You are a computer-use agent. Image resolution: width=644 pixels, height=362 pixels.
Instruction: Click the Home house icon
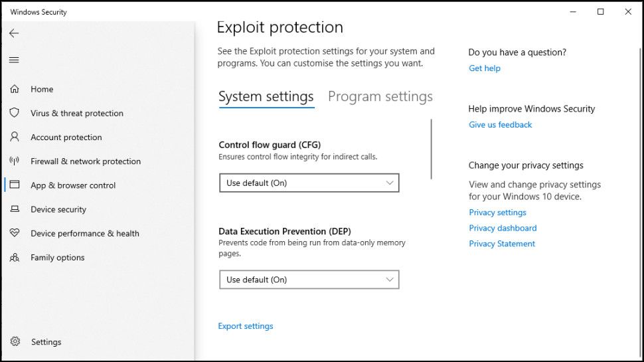pos(15,89)
